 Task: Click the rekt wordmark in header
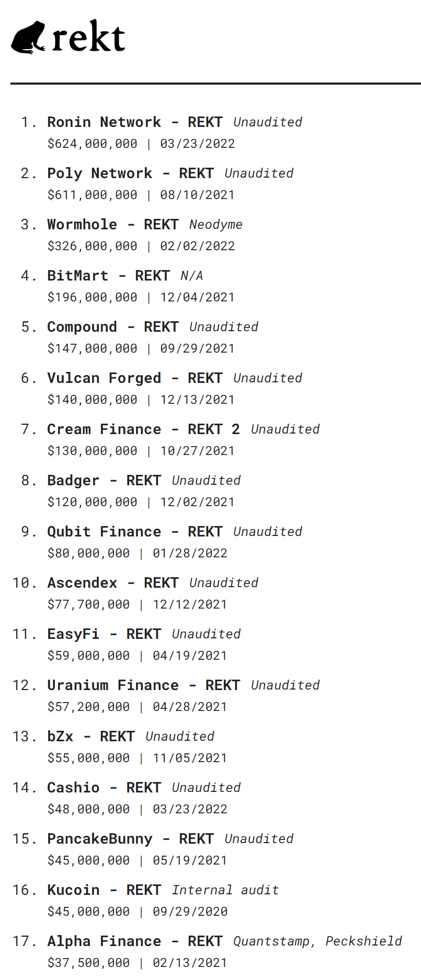point(89,37)
